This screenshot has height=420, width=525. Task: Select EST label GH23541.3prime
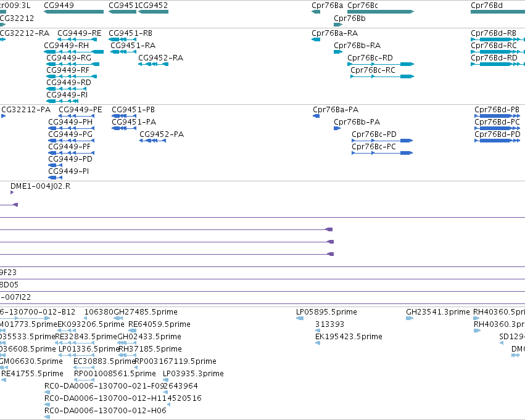[438, 312]
